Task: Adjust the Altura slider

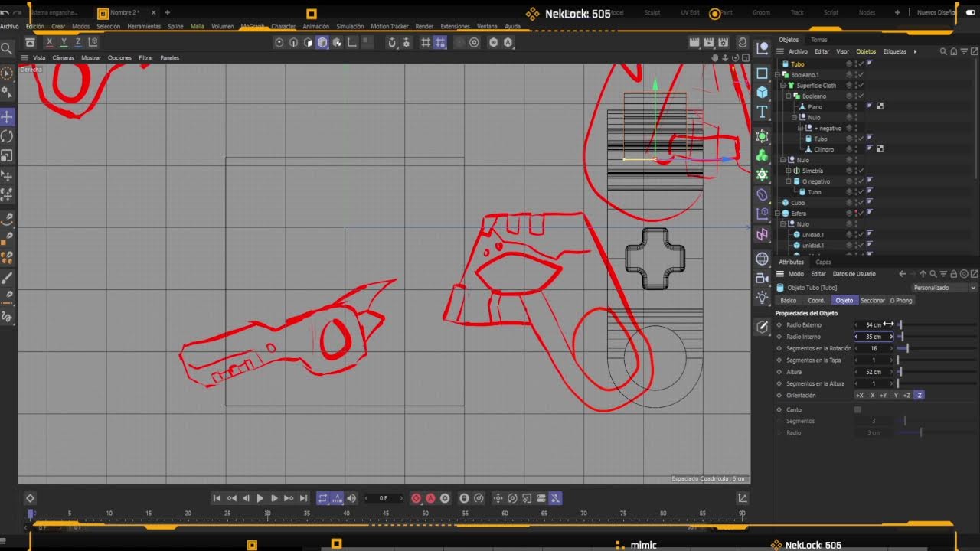Action: (937, 372)
